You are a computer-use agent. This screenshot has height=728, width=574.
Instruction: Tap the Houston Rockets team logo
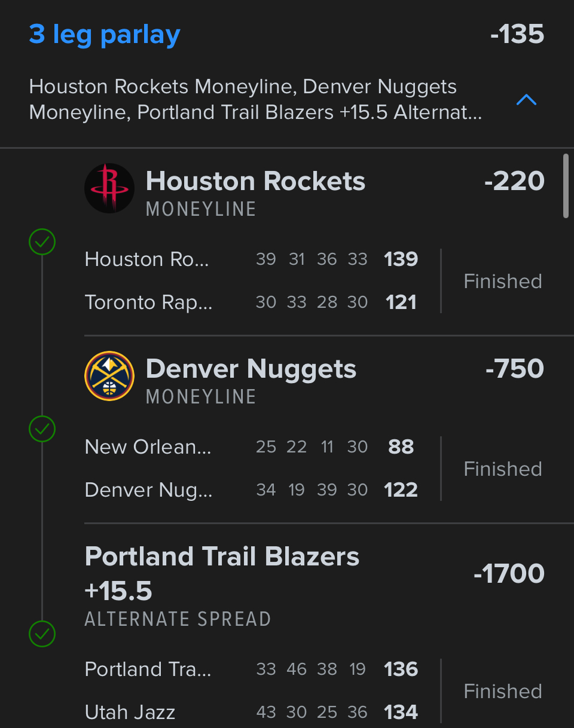click(109, 188)
